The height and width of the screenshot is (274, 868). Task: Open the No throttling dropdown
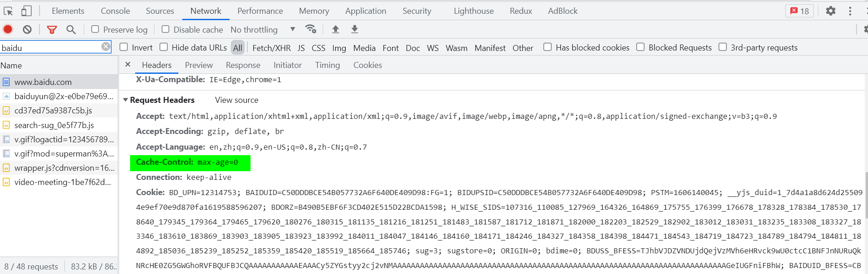263,29
